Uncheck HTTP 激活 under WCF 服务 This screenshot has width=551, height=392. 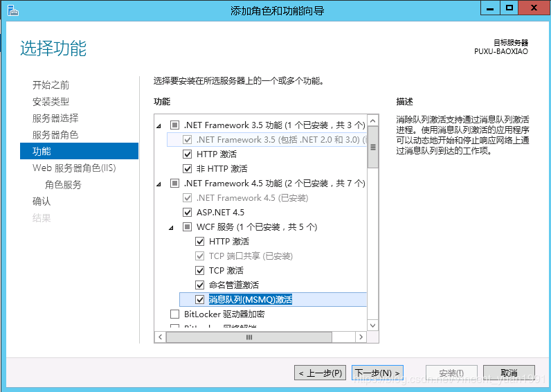(199, 242)
